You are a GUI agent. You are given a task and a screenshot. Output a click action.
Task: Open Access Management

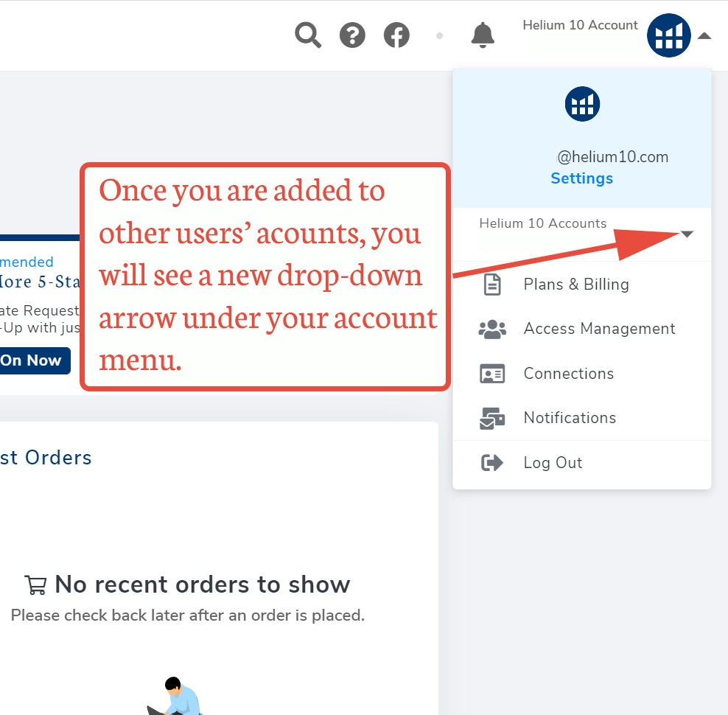pos(599,329)
